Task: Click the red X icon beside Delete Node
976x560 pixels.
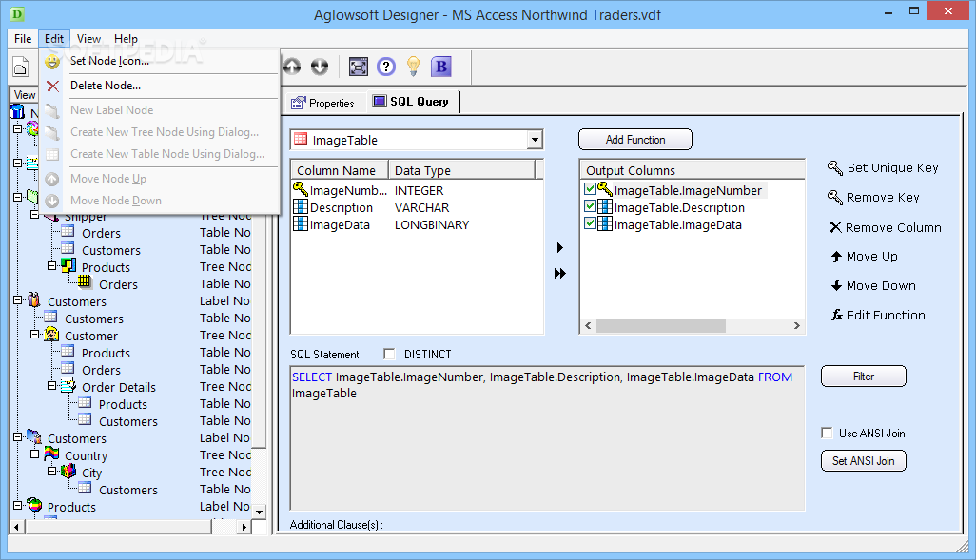Action: coord(53,86)
